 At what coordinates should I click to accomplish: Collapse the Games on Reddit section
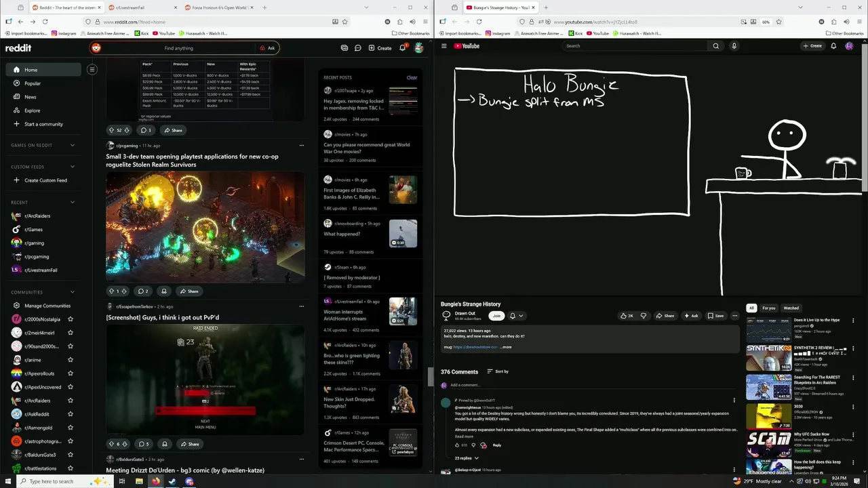(x=73, y=145)
